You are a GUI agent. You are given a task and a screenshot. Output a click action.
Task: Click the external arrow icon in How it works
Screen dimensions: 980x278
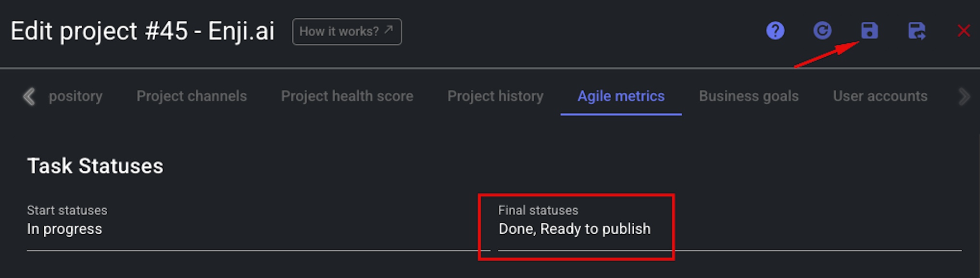click(x=389, y=30)
